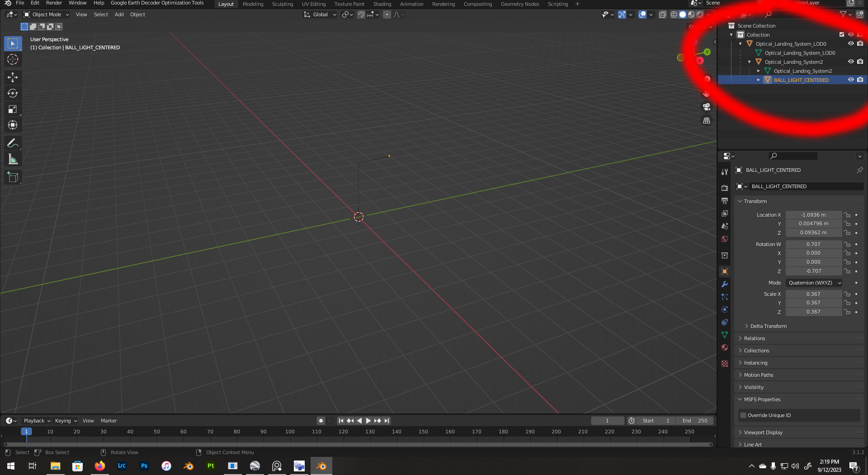Image resolution: width=868 pixels, height=475 pixels.
Task: Open the Tool properties tab
Action: coord(725,172)
